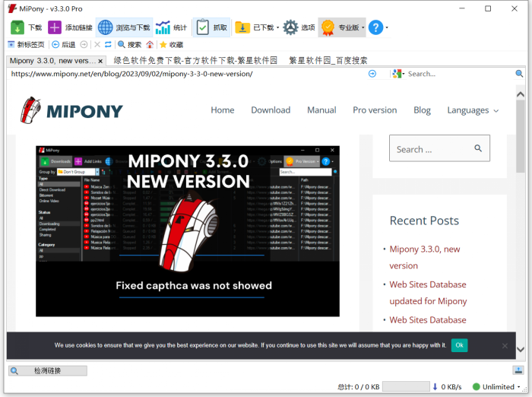Open recent post Mipony 3.3.0, new version
This screenshot has height=397, width=532.
click(425, 257)
